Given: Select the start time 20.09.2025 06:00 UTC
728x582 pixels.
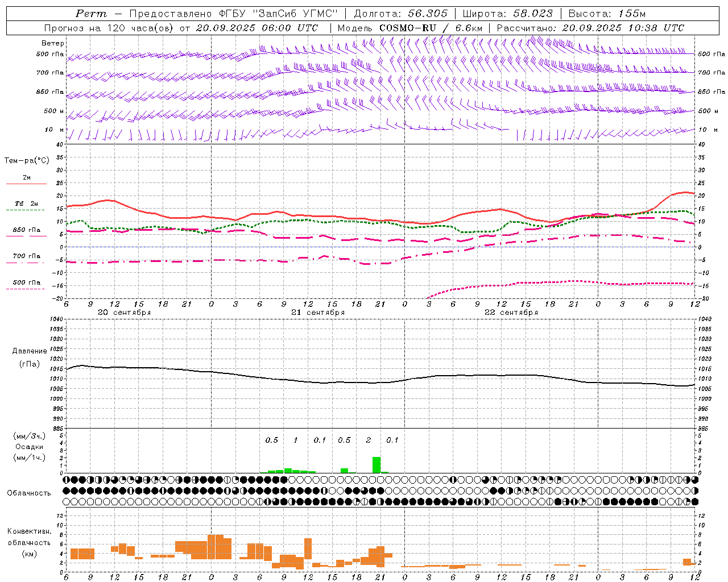Looking at the screenshot, I should [257, 28].
